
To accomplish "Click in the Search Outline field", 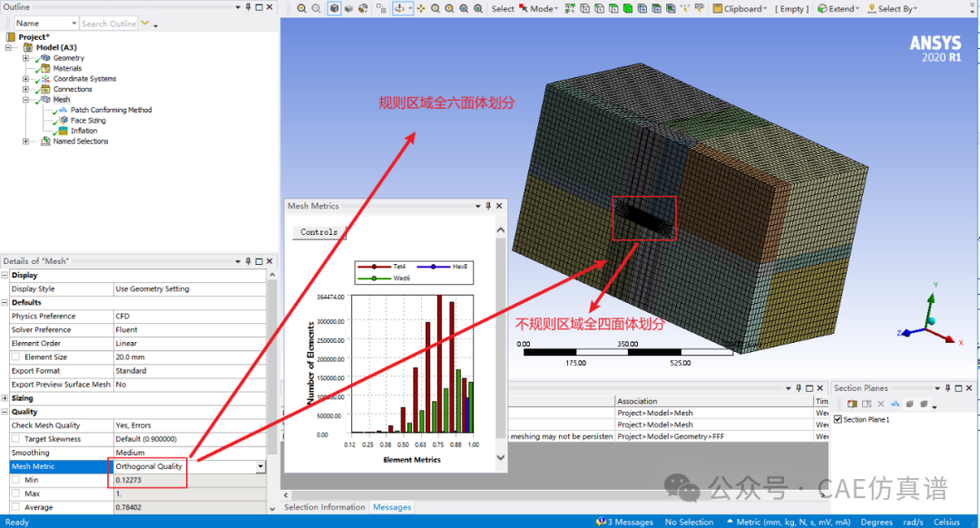I will click(x=108, y=24).
